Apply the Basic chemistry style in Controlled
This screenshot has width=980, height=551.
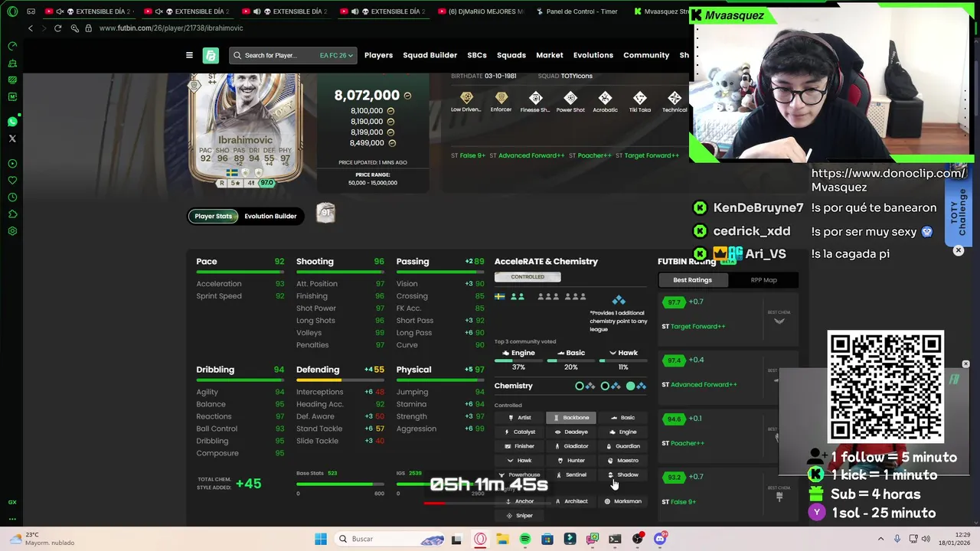tap(622, 418)
